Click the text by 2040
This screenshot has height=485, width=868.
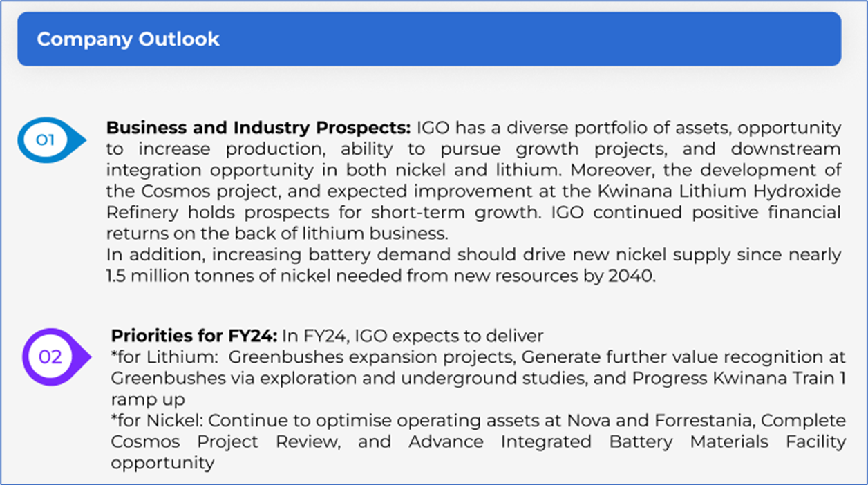pyautogui.click(x=627, y=275)
